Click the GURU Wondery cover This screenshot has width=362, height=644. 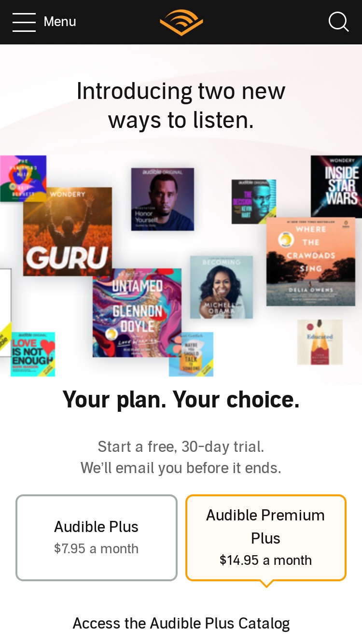tap(67, 231)
